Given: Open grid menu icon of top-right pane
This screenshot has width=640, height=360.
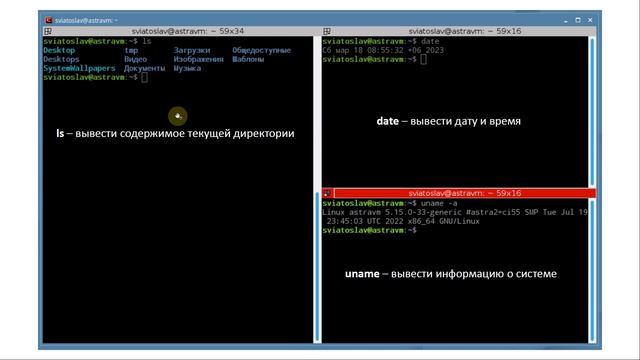Looking at the screenshot, I should (327, 31).
